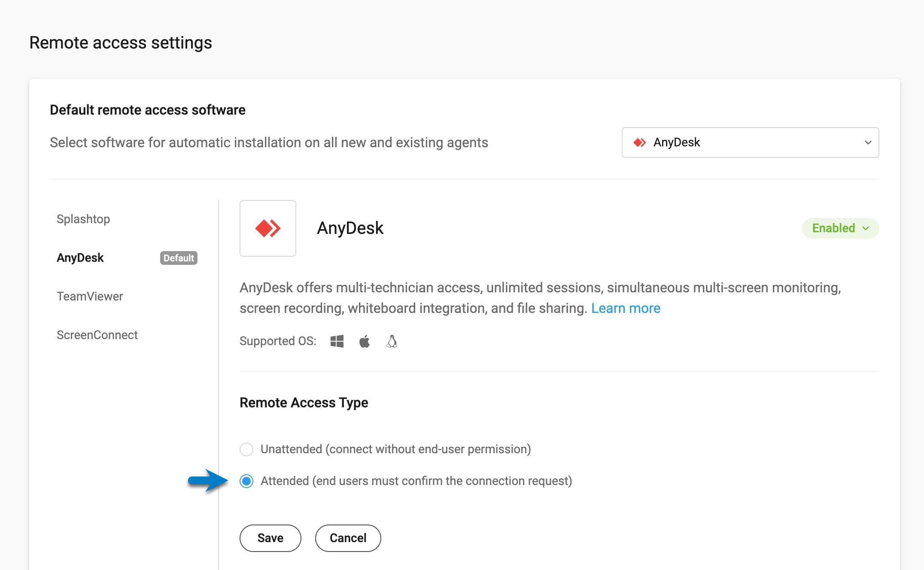Viewport: 924px width, 570px height.
Task: Click the Default badge next to AnyDesk
Action: (179, 258)
